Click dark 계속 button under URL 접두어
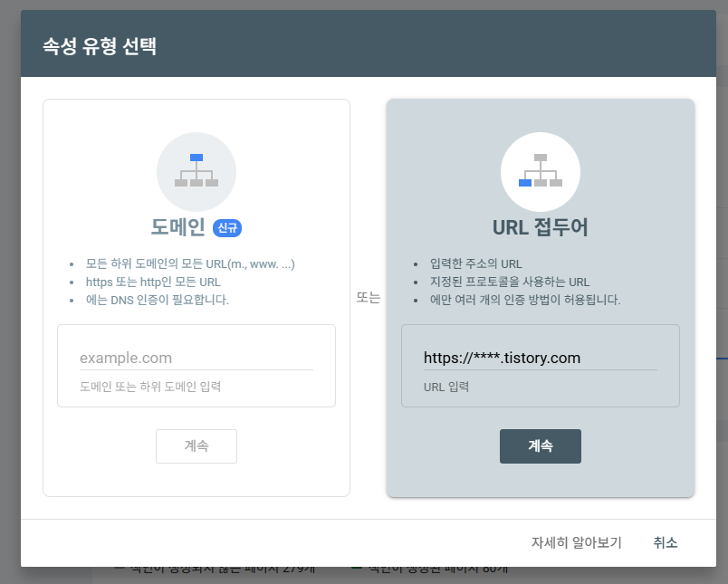Screen dimensions: 728x584 point(541,446)
